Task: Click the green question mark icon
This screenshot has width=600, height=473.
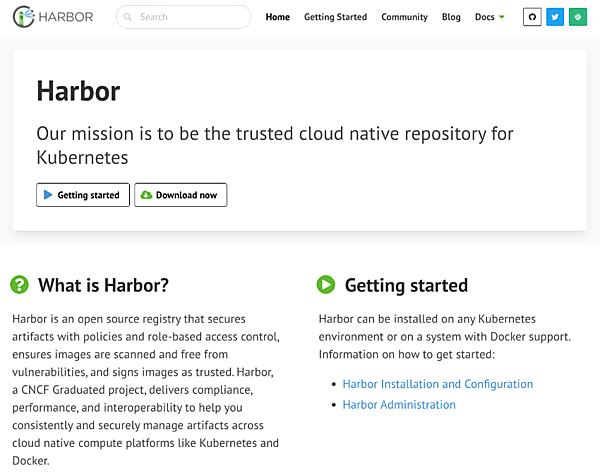Action: [20, 285]
